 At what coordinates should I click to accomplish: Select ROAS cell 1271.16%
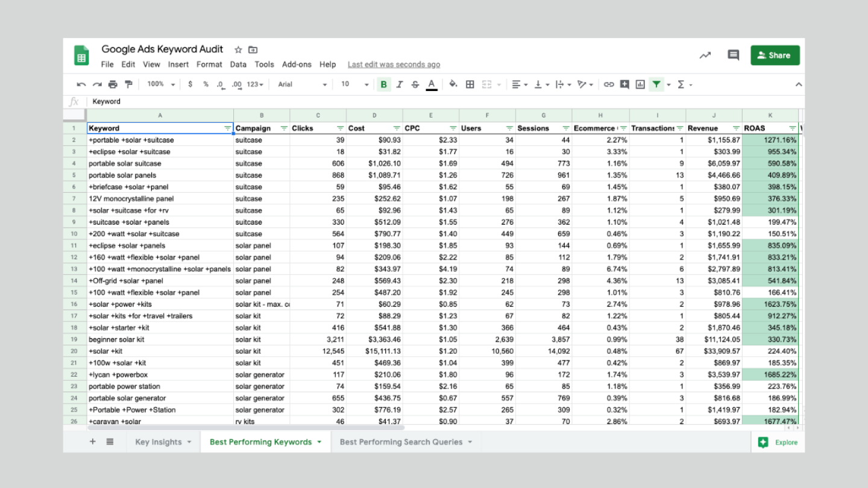770,140
